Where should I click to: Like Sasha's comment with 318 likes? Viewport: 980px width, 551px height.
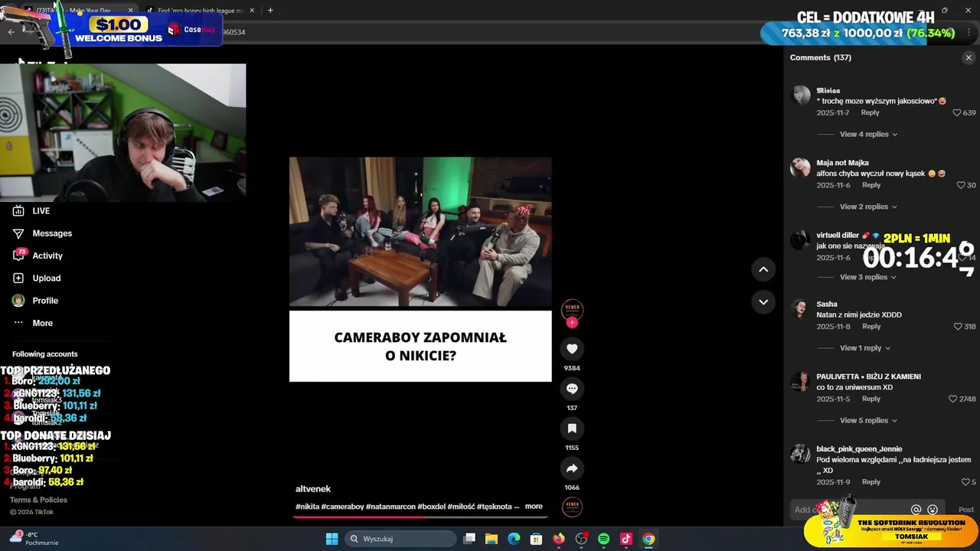(957, 327)
